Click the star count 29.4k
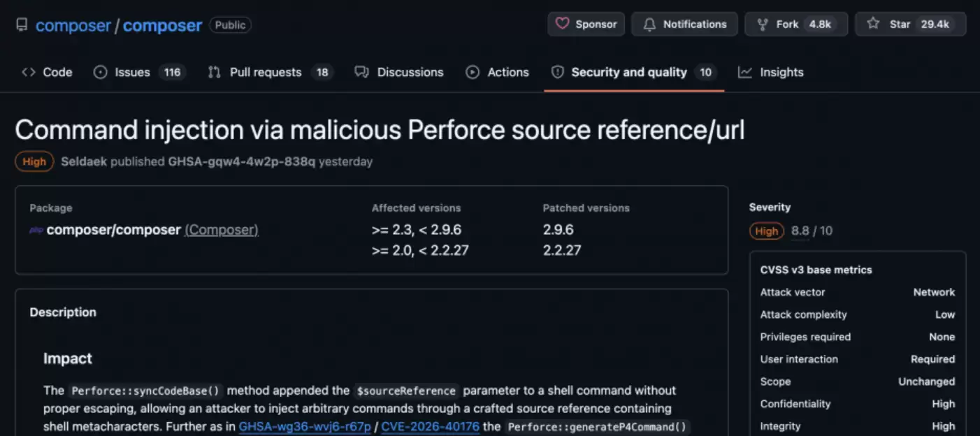 [935, 24]
